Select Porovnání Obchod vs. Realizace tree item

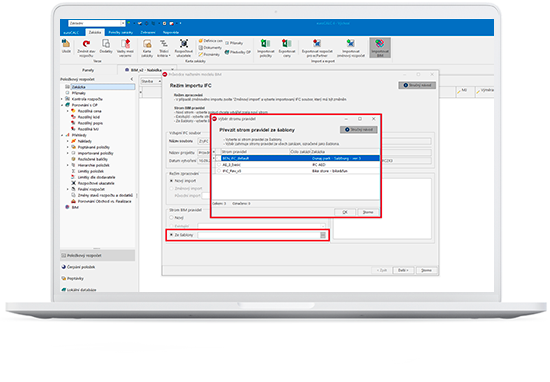click(x=101, y=201)
